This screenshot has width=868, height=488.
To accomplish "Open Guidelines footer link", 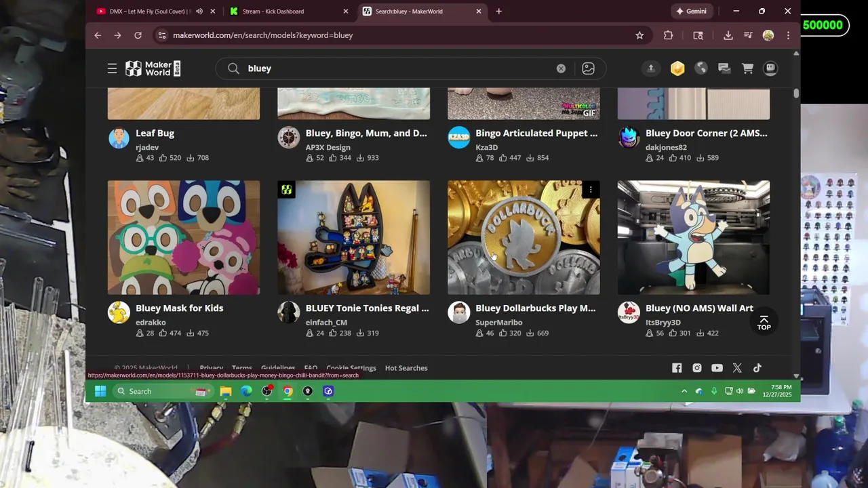I will coord(278,368).
